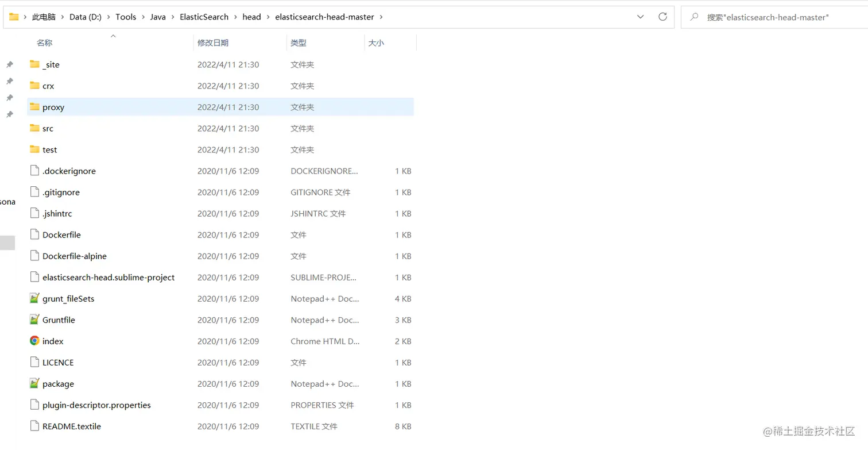Viewport: 868px width, 450px height.
Task: Click the Dockerfile-alpine file icon
Action: point(34,256)
